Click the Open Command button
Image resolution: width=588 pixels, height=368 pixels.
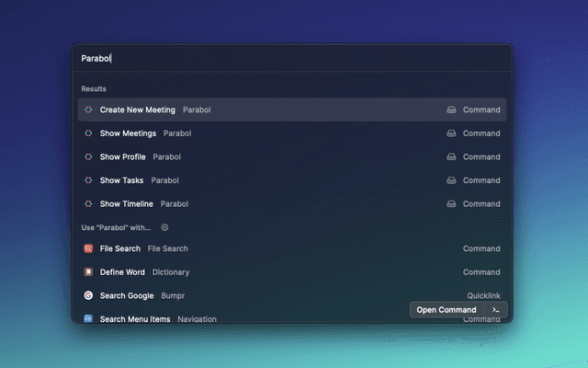pos(447,310)
